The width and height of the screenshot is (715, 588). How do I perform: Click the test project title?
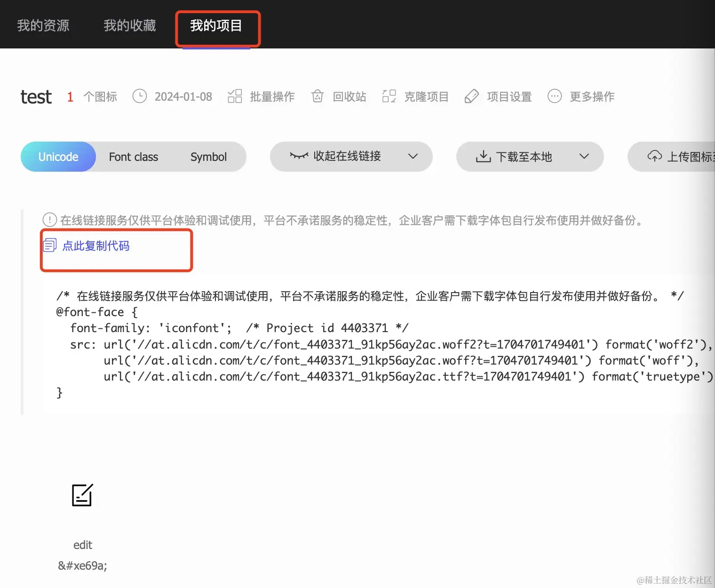click(36, 97)
